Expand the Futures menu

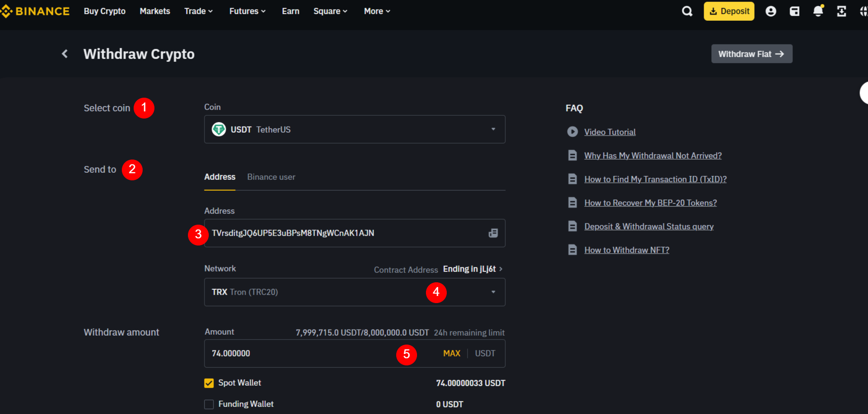click(247, 11)
